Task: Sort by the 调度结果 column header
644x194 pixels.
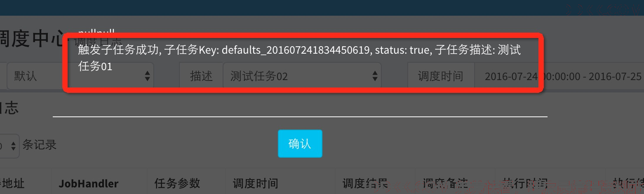Action: 365,184
